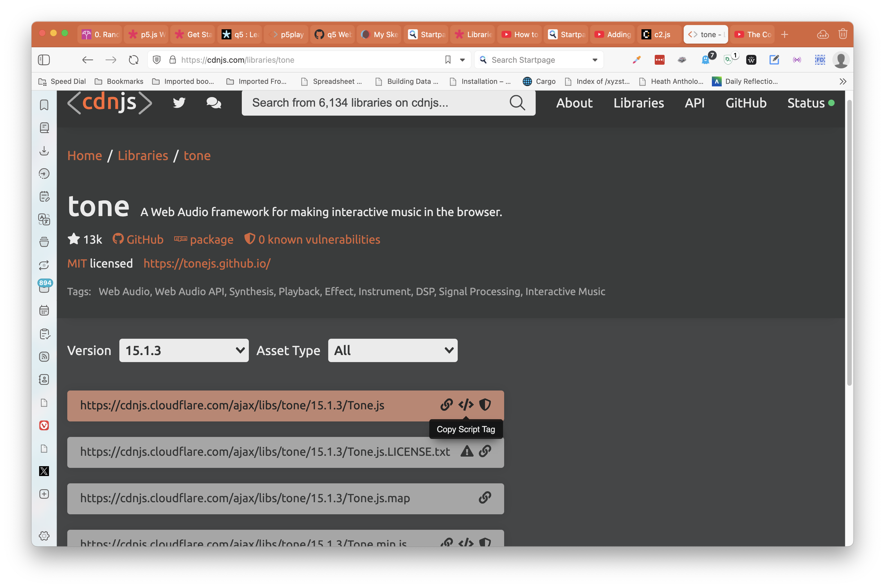Image resolution: width=885 pixels, height=588 pixels.
Task: Open Imported boo... folder on bookmark bar
Action: click(x=183, y=81)
